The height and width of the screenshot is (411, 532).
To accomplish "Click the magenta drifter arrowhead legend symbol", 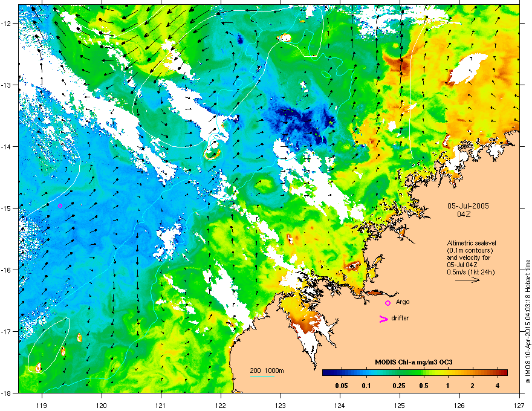I will [x=383, y=319].
